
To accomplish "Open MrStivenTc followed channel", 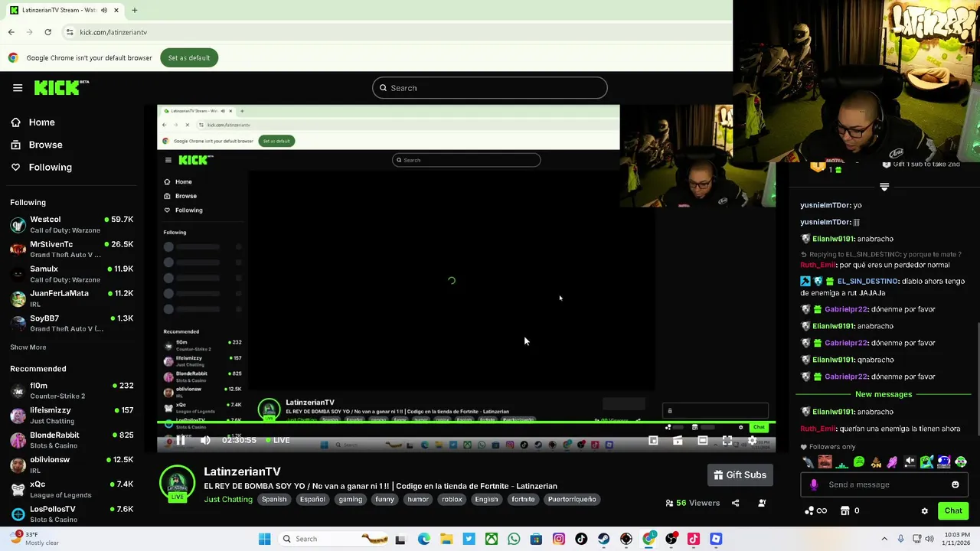I will [x=73, y=249].
